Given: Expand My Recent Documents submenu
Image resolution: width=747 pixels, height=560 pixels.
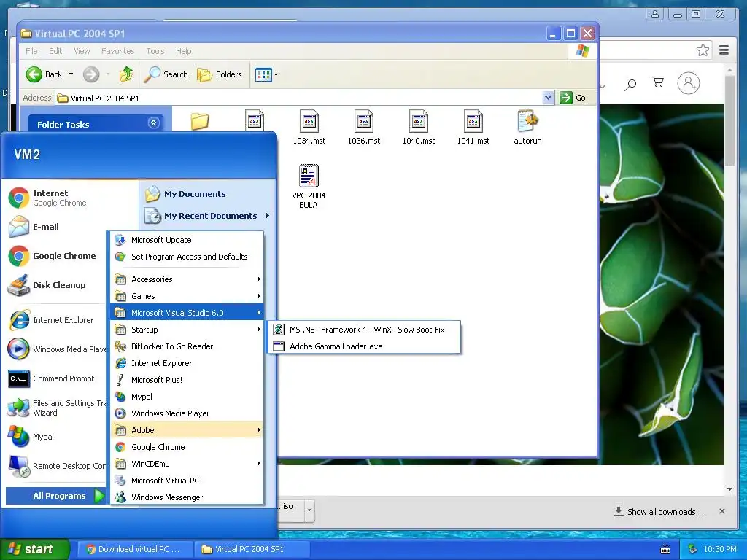Looking at the screenshot, I should 208,216.
